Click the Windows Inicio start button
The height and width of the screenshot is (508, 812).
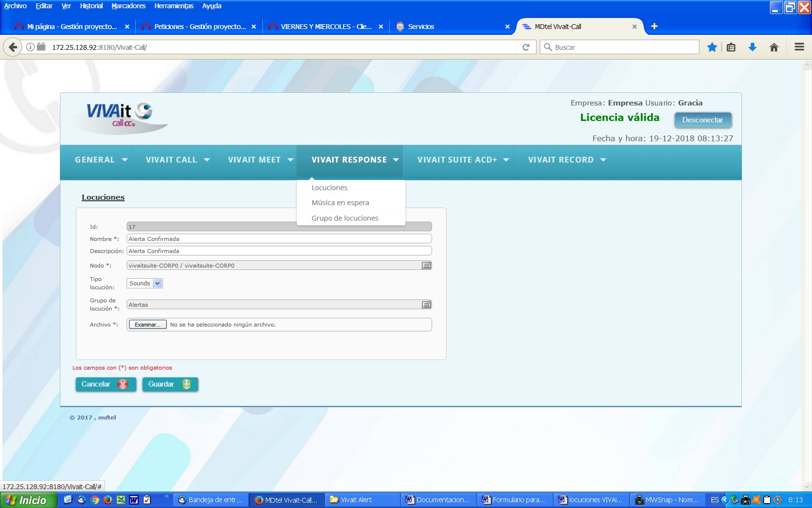tap(29, 500)
